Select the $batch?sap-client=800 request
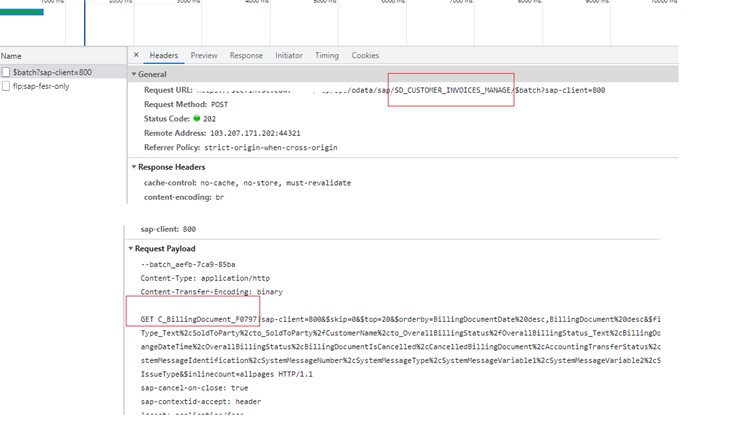 (x=52, y=73)
